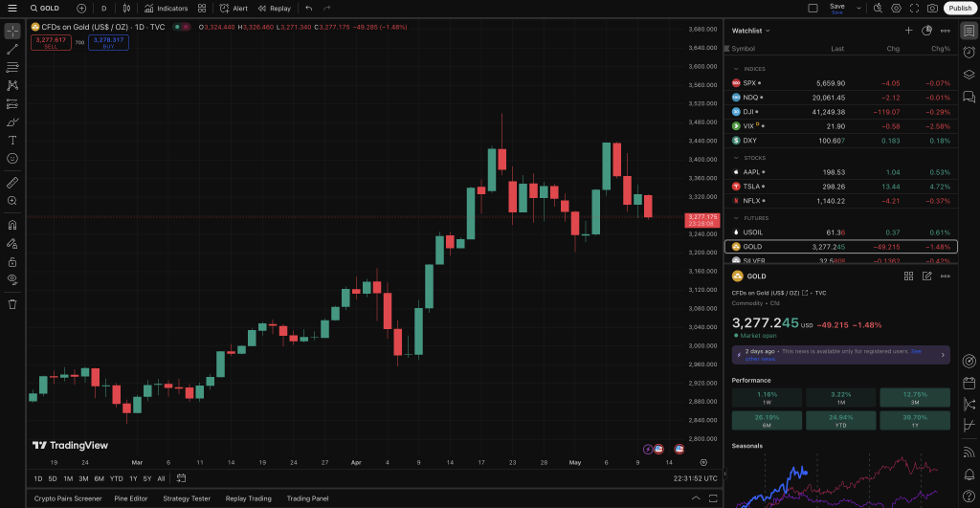
Task: Collapse the STOCKS section
Action: click(x=736, y=158)
